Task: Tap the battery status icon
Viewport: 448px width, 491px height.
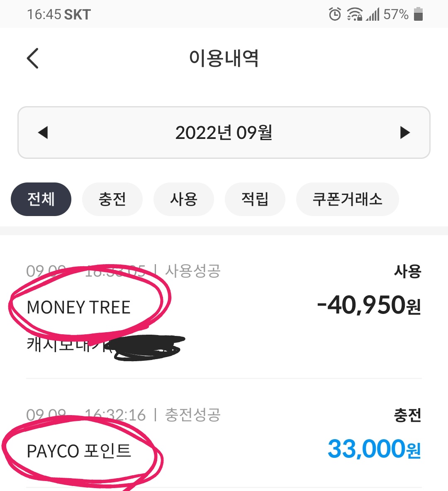Action: coord(418,15)
